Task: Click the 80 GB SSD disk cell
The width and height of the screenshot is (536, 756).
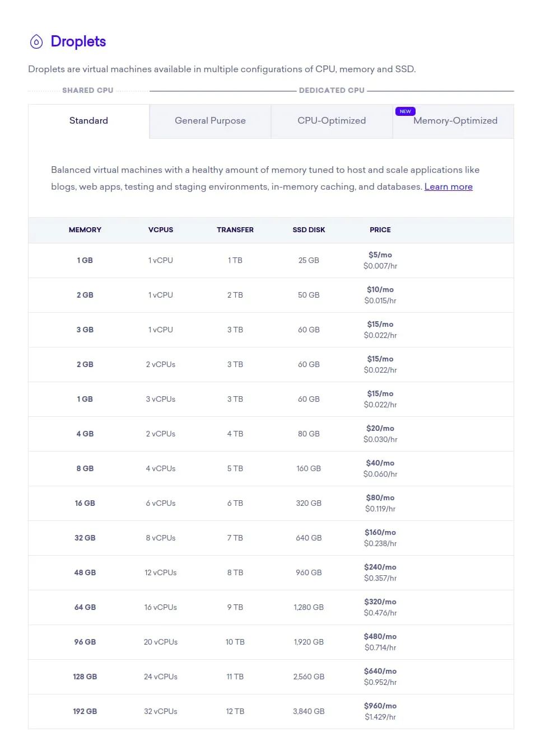Action: [x=309, y=434]
